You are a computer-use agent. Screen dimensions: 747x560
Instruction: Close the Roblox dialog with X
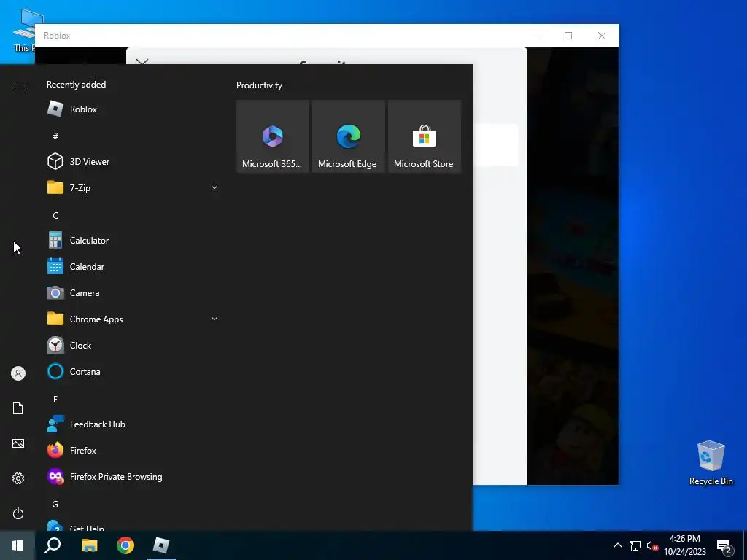click(x=142, y=61)
